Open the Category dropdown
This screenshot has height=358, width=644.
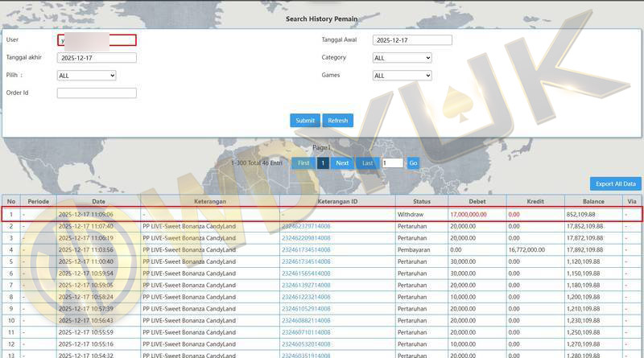[x=402, y=58]
